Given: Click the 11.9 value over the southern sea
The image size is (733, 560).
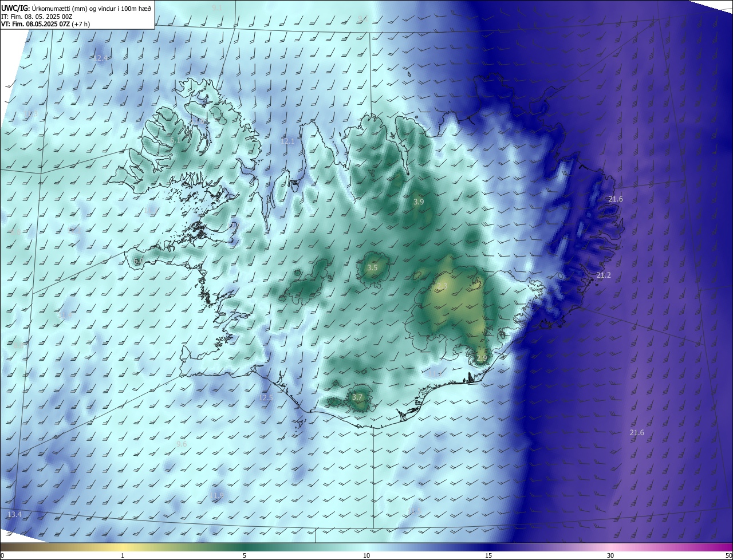Looking at the screenshot, I should pyautogui.click(x=217, y=495).
